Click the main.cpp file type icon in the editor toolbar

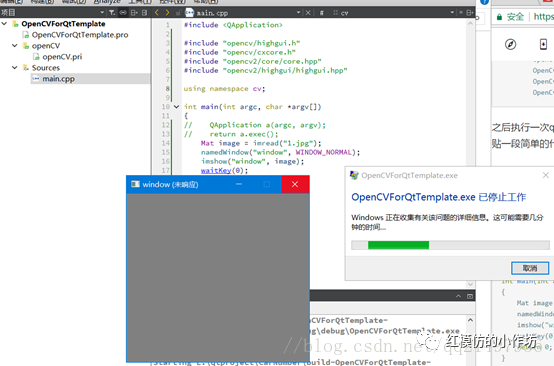190,13
